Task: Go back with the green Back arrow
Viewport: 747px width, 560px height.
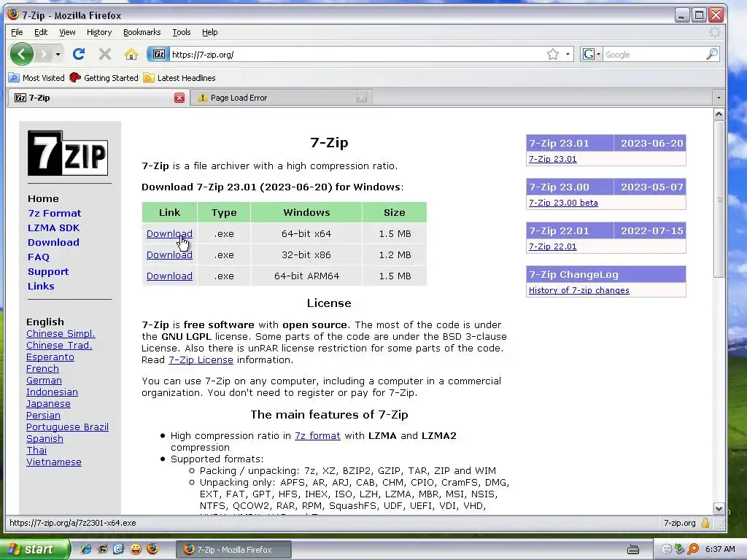Action: coord(21,54)
